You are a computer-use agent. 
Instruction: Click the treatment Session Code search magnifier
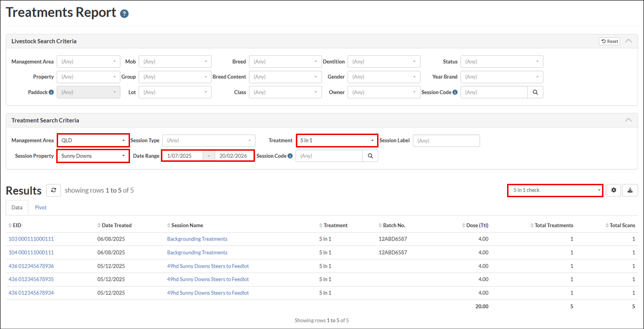(370, 156)
